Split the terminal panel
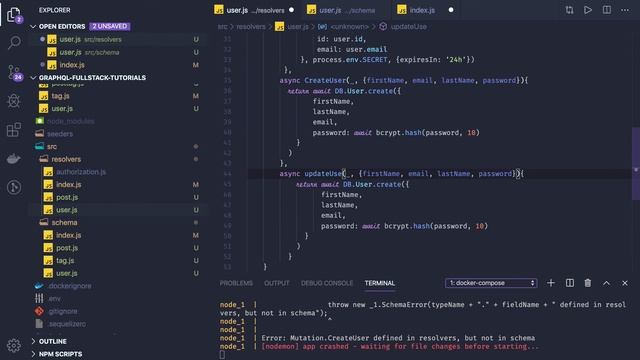 [569, 283]
